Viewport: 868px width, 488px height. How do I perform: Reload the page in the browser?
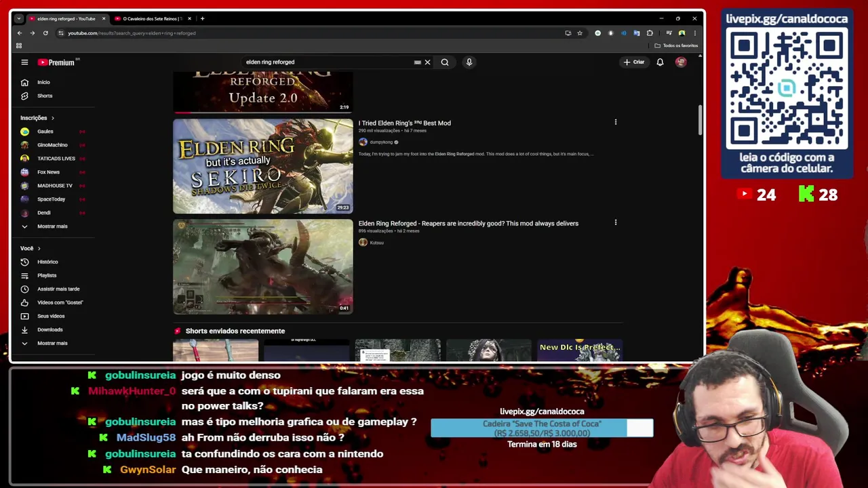click(x=45, y=33)
